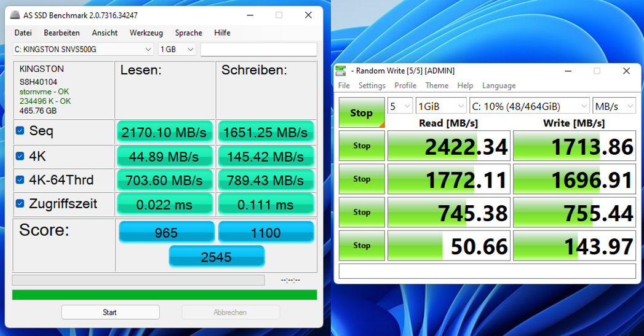Open the MB/s unit dropdown
Image resolution: width=644 pixels, height=336 pixels.
click(614, 106)
